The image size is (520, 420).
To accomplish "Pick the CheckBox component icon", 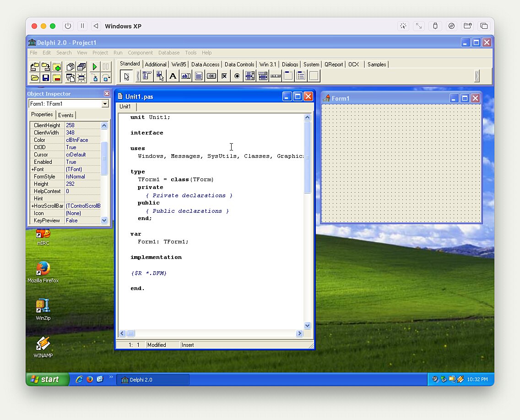I will point(224,76).
